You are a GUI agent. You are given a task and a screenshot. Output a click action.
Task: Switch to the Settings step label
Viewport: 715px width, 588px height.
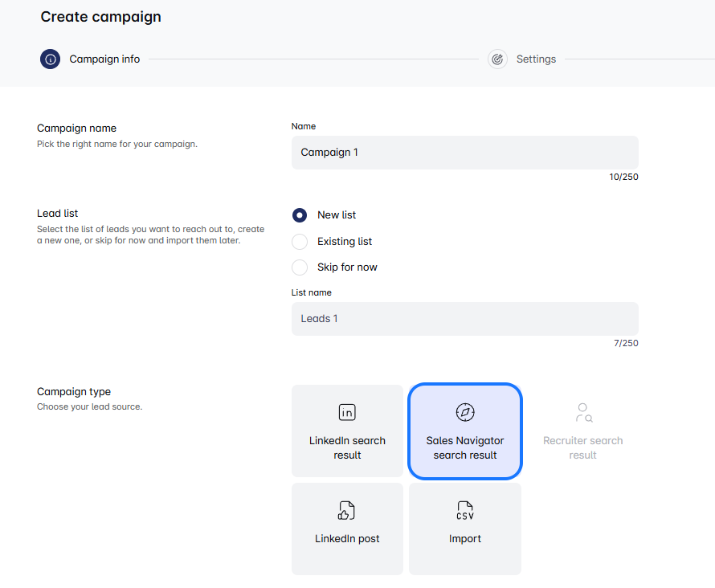(x=536, y=59)
